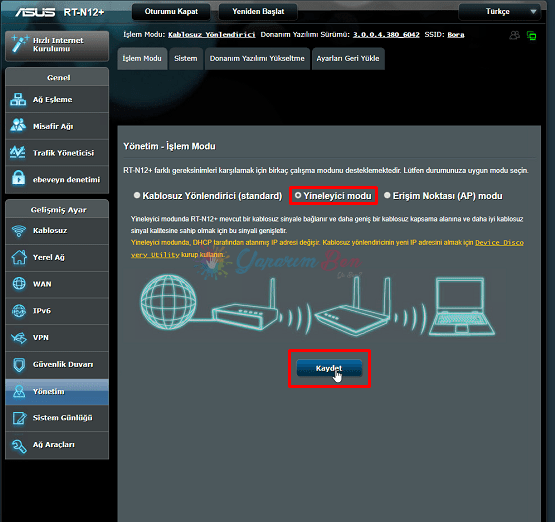Click the IPv6 globe icon

tap(19, 311)
